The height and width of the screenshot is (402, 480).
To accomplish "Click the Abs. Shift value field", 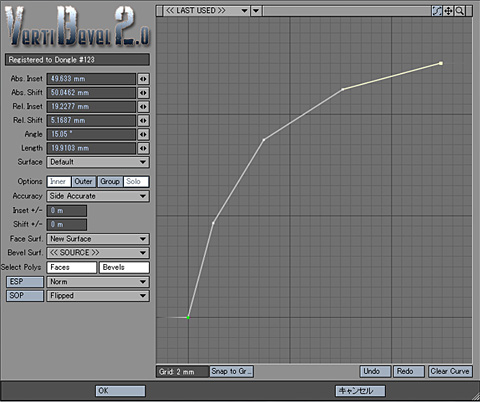I will point(91,93).
